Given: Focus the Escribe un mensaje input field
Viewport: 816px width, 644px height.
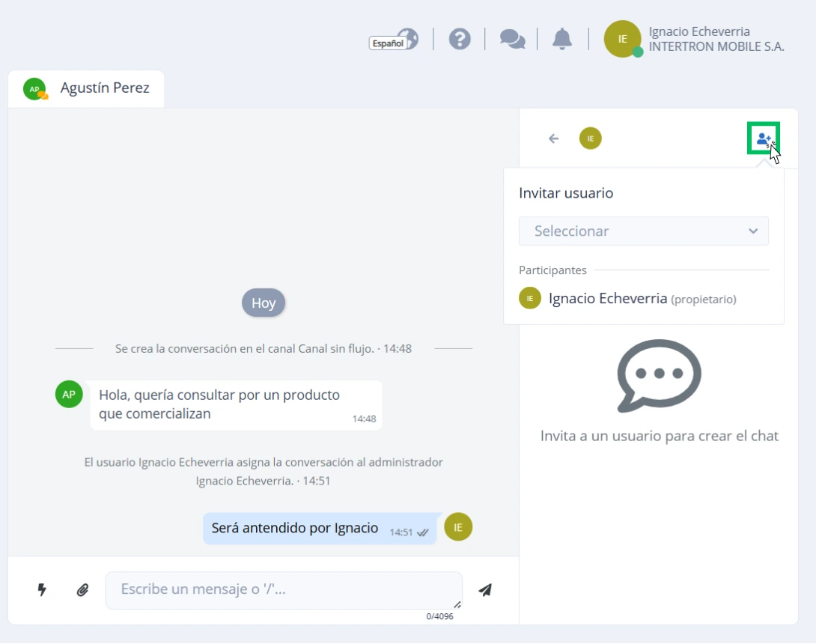Looking at the screenshot, I should (x=284, y=590).
